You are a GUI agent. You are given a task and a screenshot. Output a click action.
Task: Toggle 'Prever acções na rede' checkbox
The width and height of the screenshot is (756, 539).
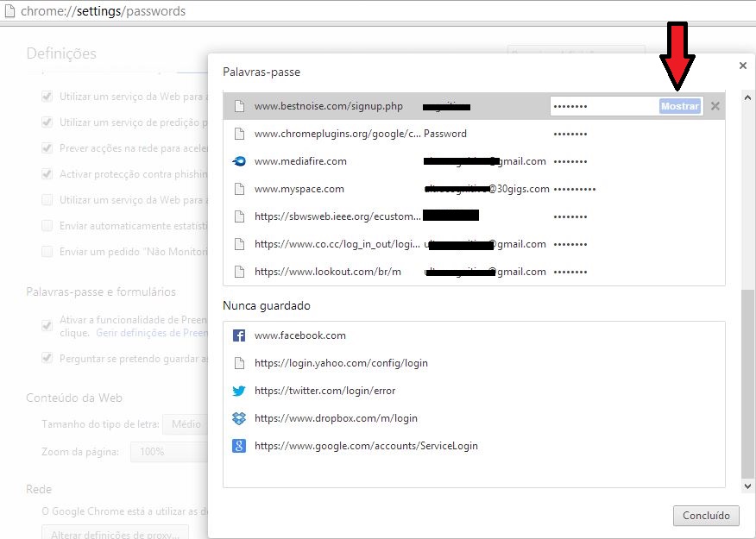pos(47,147)
